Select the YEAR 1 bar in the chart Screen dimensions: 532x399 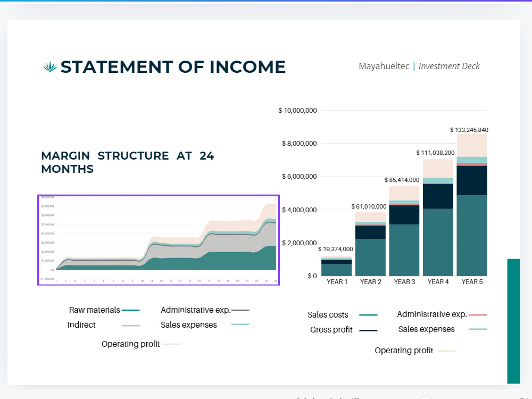point(337,266)
